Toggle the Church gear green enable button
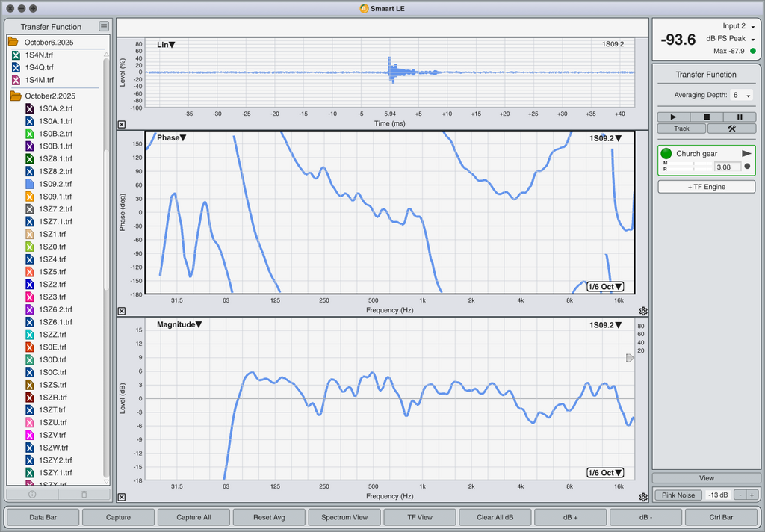The image size is (765, 532). tap(667, 153)
